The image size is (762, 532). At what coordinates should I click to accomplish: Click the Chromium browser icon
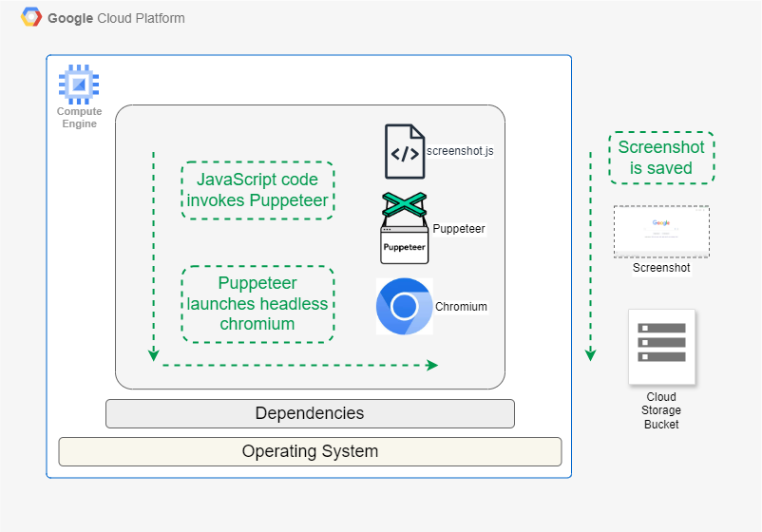(404, 307)
